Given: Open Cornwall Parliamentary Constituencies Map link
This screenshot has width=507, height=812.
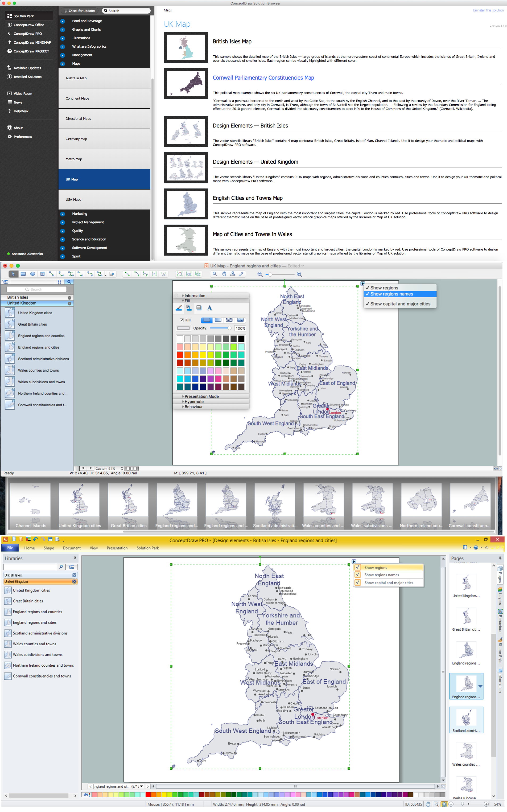Looking at the screenshot, I should [x=263, y=78].
